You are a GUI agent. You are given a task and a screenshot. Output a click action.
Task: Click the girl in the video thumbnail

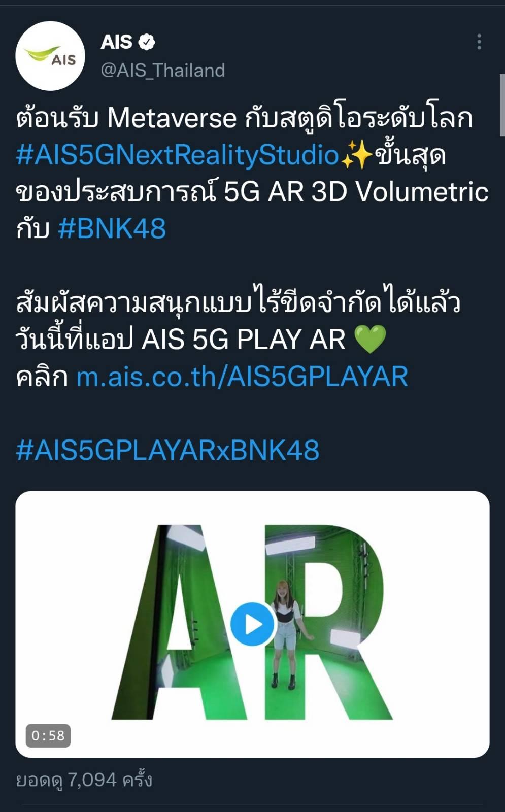point(286,634)
